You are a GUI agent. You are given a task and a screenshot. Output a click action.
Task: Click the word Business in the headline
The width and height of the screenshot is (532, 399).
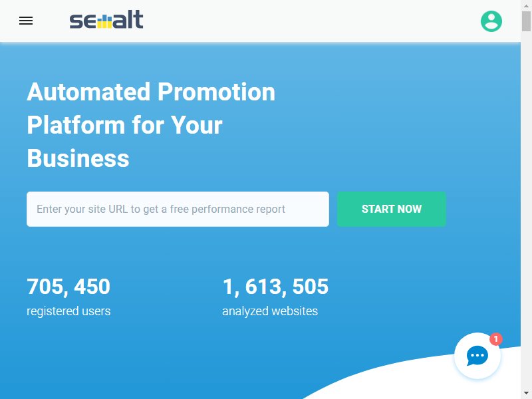pyautogui.click(x=78, y=158)
